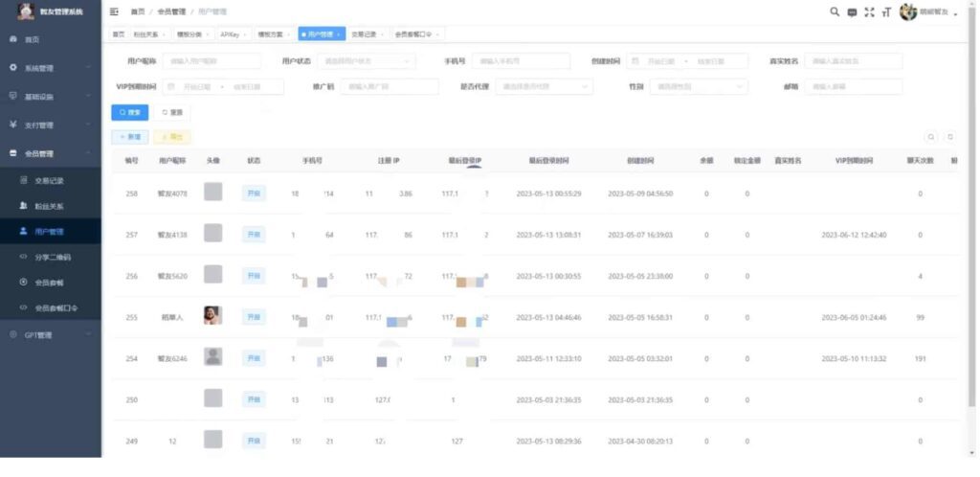Open the message chat bubble icon
The width and height of the screenshot is (980, 477).
click(852, 12)
